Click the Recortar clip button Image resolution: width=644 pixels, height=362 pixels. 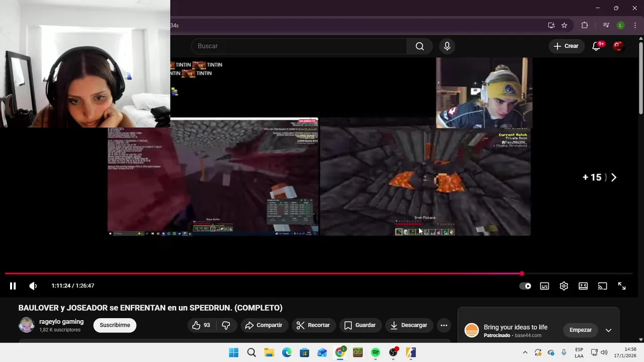click(x=313, y=325)
